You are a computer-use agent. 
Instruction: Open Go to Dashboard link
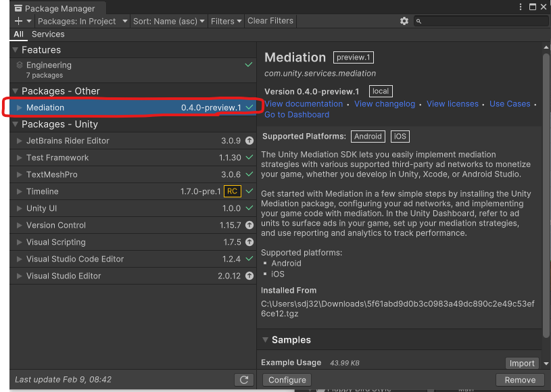[297, 114]
